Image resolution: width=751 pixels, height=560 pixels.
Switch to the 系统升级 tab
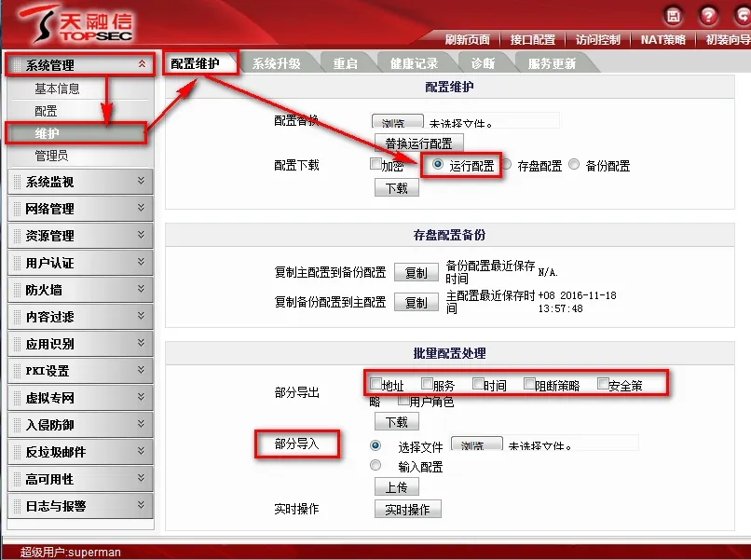pyautogui.click(x=277, y=63)
